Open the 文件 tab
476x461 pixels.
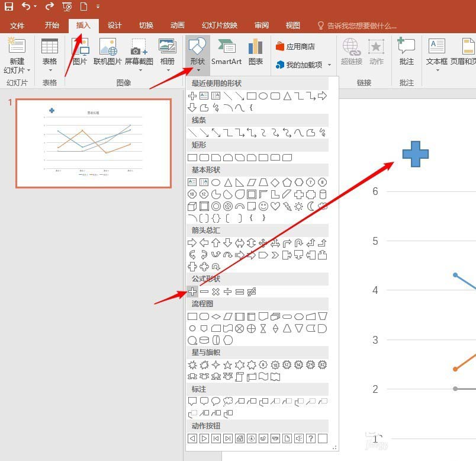[x=17, y=25]
